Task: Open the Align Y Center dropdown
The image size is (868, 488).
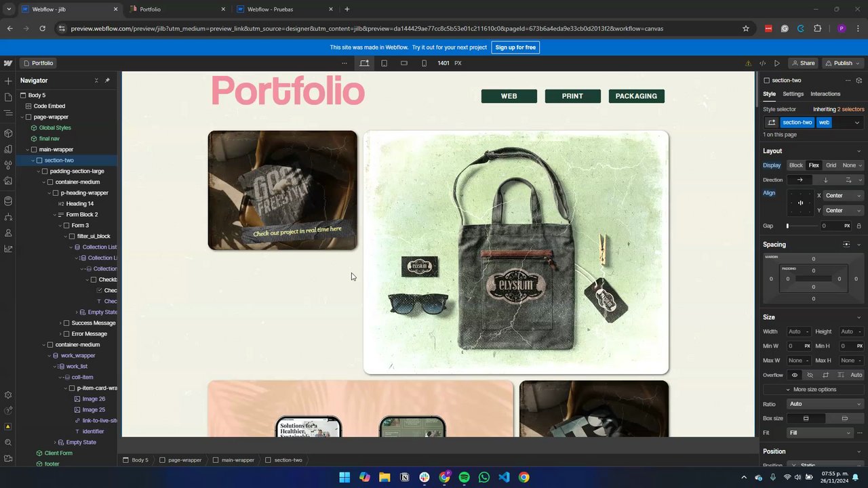Action: click(843, 210)
